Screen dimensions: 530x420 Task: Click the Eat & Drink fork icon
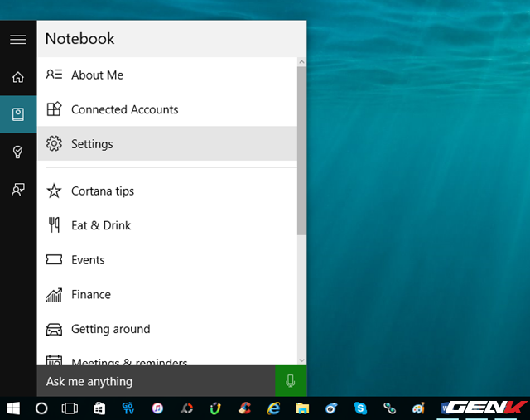(x=54, y=224)
